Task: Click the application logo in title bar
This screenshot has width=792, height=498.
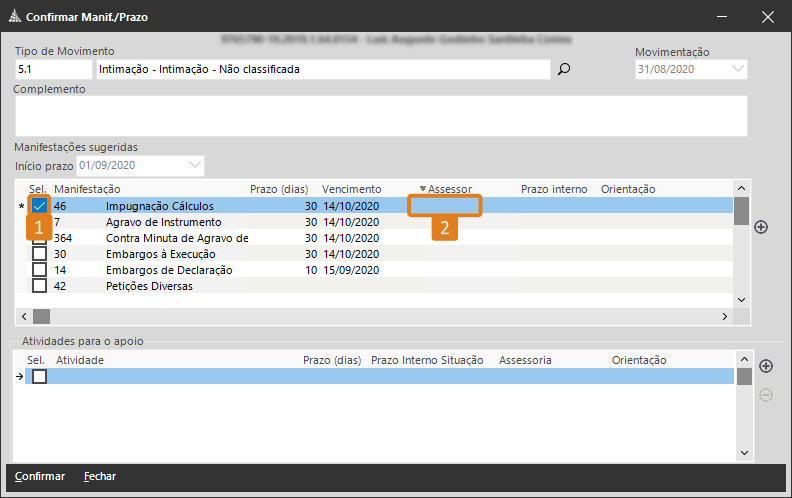Action: tap(12, 17)
